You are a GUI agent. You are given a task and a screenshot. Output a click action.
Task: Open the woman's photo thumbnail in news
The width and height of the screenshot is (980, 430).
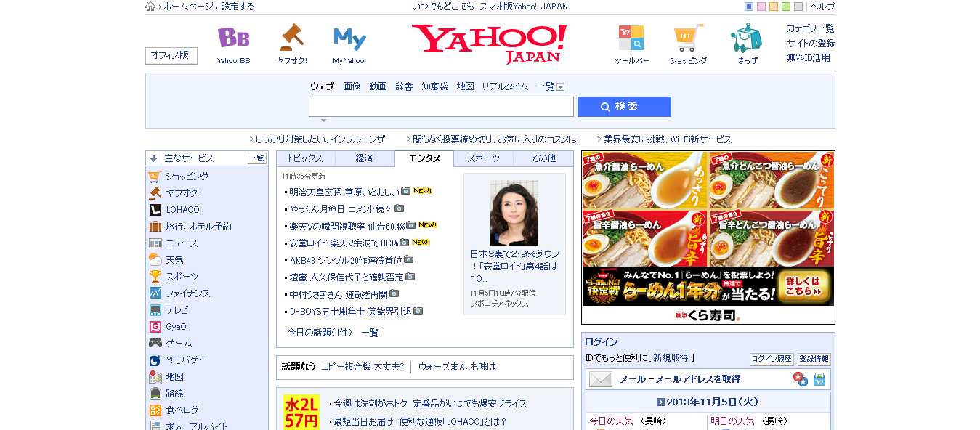tap(514, 212)
